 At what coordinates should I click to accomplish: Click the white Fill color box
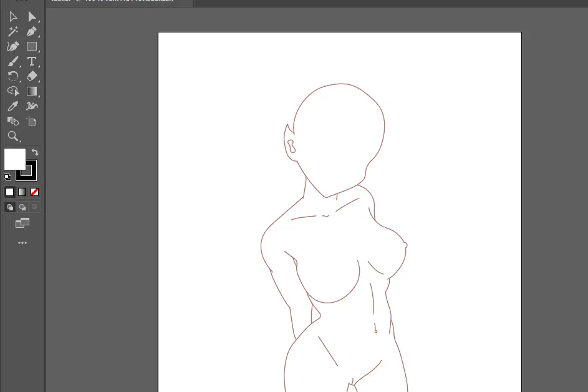tap(14, 159)
